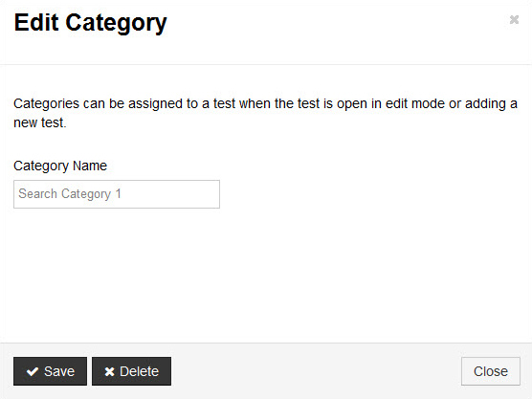Screen dimensions: 532x399
Task: Click the text "new test." in the description
Action: (x=39, y=122)
